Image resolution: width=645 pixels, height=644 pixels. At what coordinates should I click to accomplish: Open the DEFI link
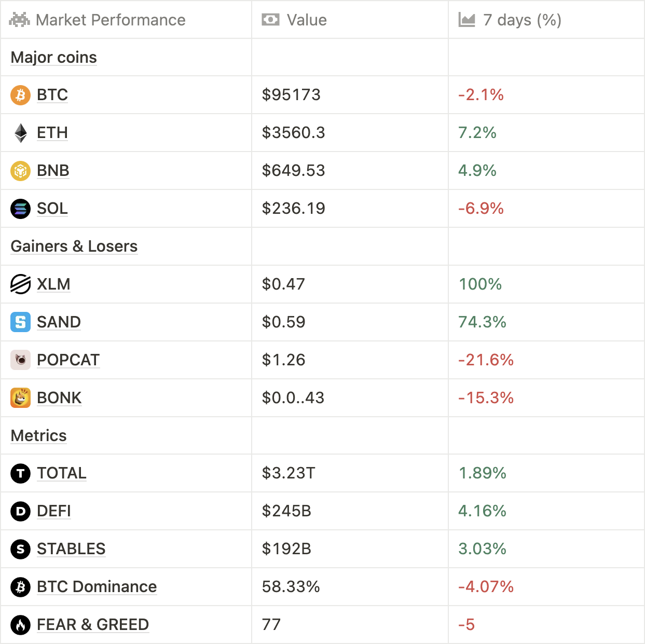point(54,511)
